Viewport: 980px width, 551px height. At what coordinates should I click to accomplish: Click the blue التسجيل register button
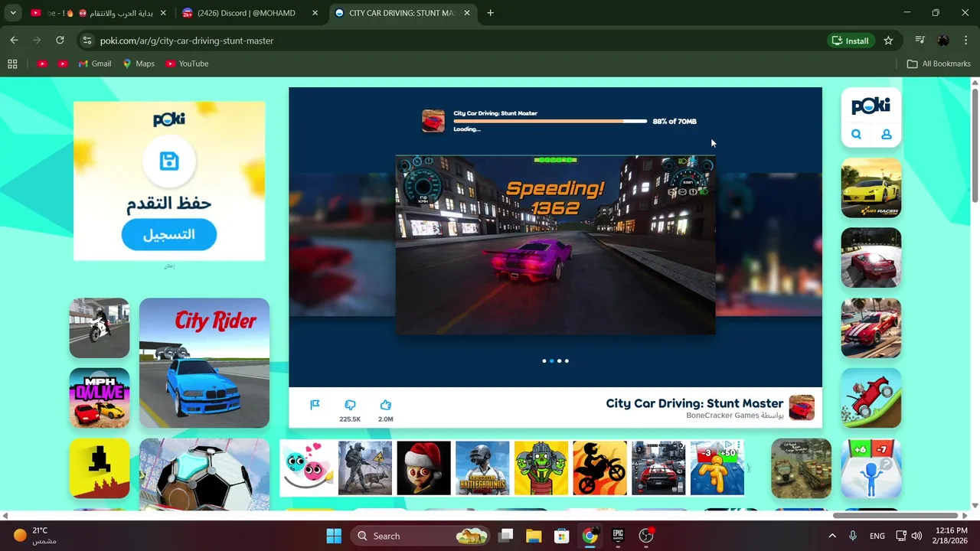169,234
